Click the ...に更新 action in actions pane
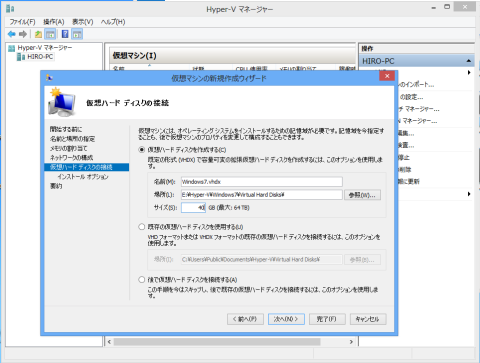Image resolution: width=480 pixels, height=363 pixels. 409,181
